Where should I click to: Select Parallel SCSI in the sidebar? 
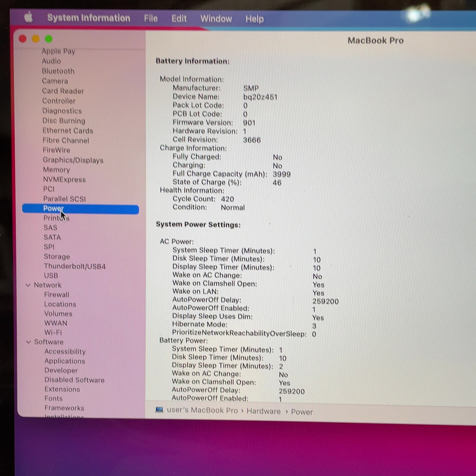[x=64, y=199]
